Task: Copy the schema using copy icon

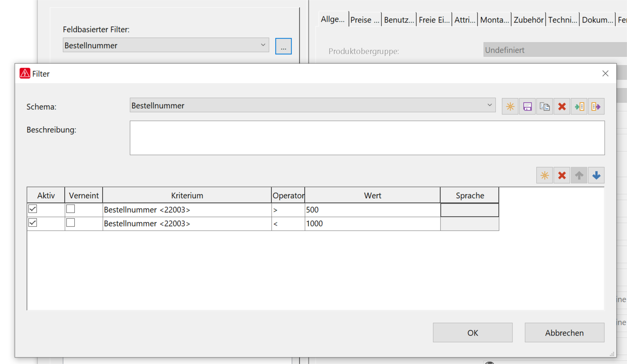Action: (x=544, y=106)
